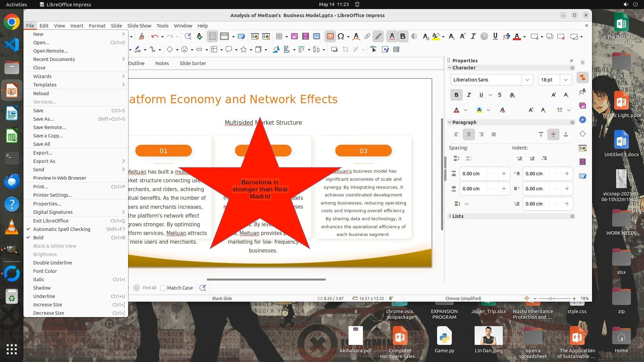644x362 pixels.
Task: Click the Stars and Banners shape icon
Action: [244, 50]
